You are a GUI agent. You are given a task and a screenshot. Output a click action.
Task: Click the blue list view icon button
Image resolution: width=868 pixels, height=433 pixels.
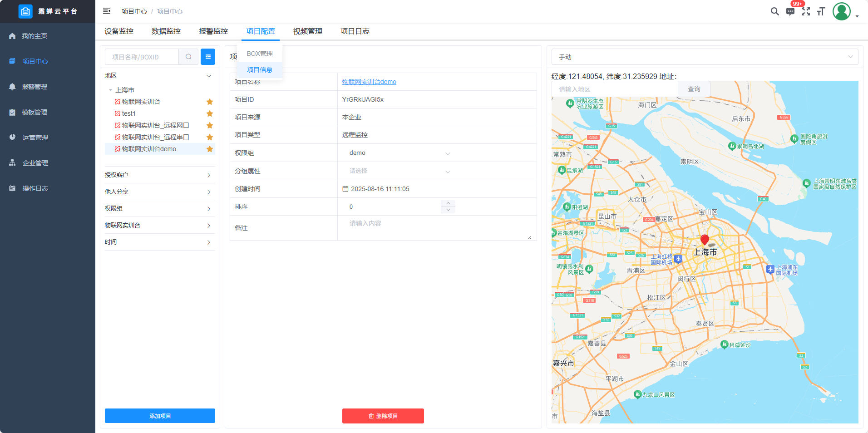pyautogui.click(x=208, y=57)
